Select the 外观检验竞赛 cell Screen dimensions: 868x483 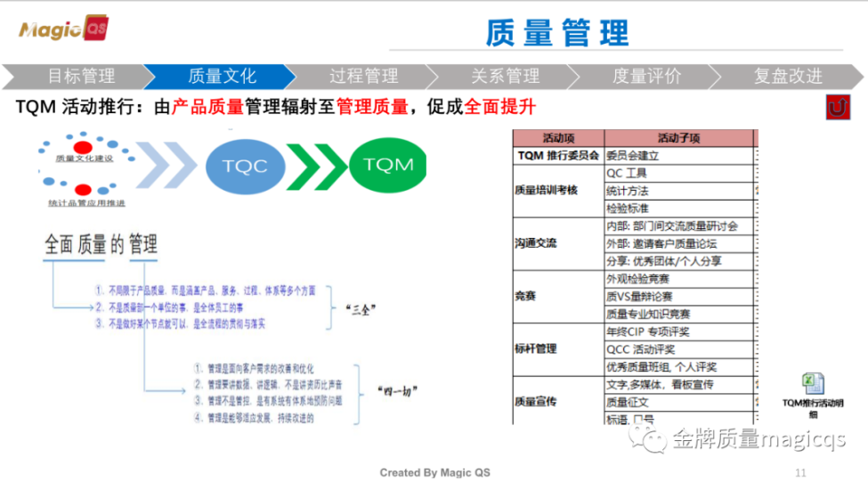678,279
